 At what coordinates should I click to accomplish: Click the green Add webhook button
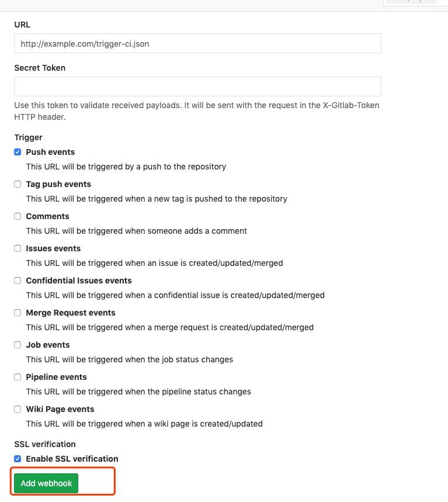point(46,483)
